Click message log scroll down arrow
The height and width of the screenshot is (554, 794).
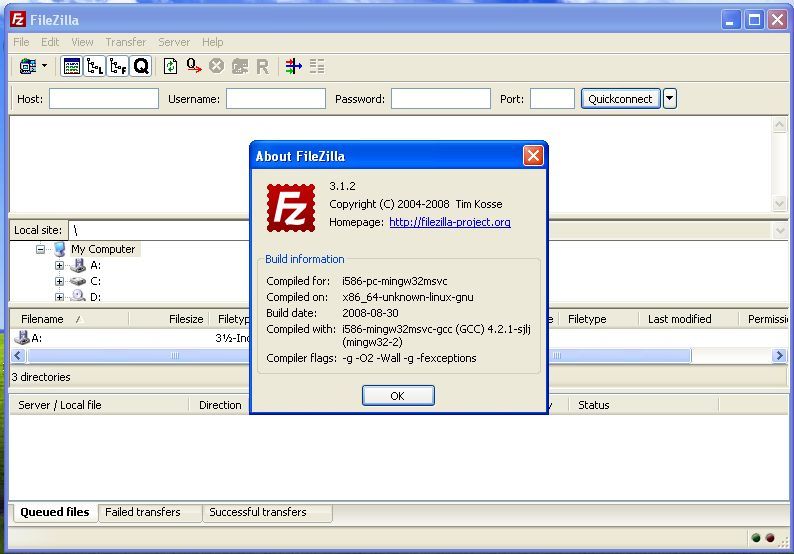click(x=779, y=204)
